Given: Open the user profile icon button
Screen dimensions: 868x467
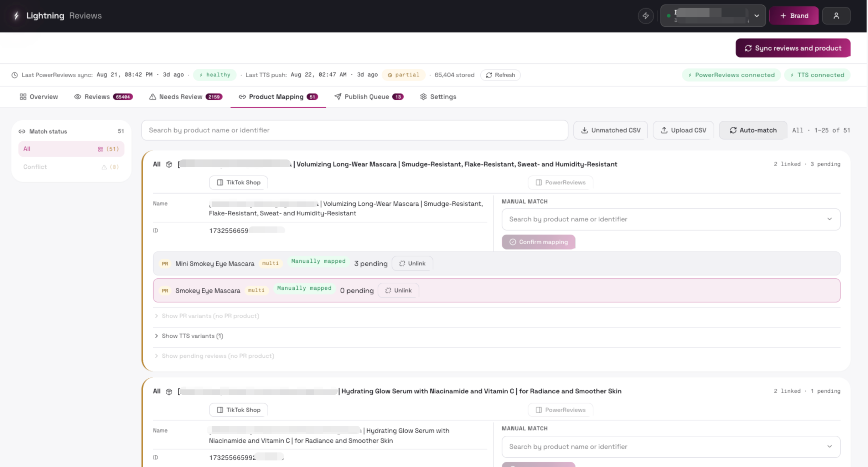Looking at the screenshot, I should pyautogui.click(x=836, y=16).
